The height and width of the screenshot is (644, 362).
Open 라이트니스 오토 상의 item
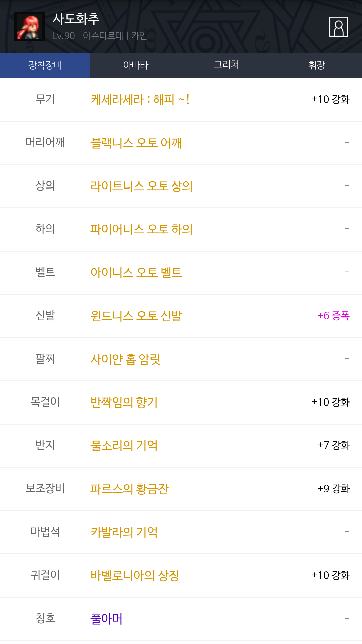[141, 186]
